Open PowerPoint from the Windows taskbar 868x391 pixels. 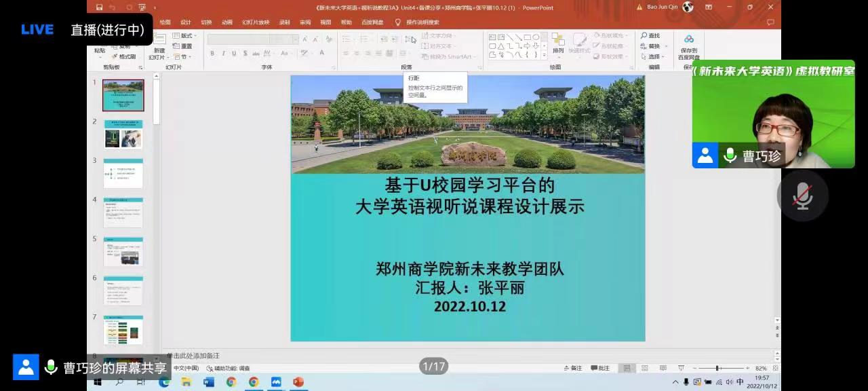tap(298, 382)
